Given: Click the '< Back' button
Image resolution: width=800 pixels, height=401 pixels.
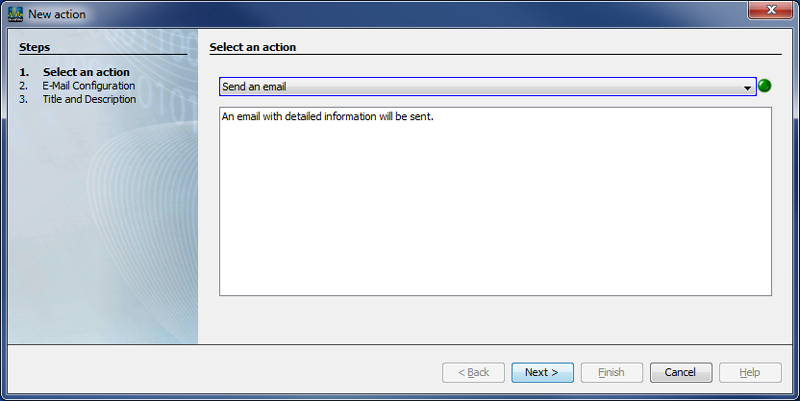Looking at the screenshot, I should (x=473, y=372).
